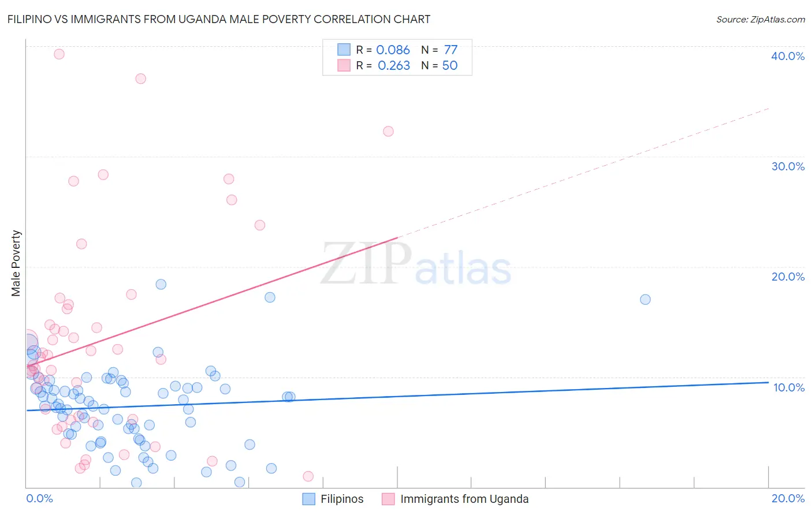Click the blue Filipinos legend swatch

click(x=309, y=499)
